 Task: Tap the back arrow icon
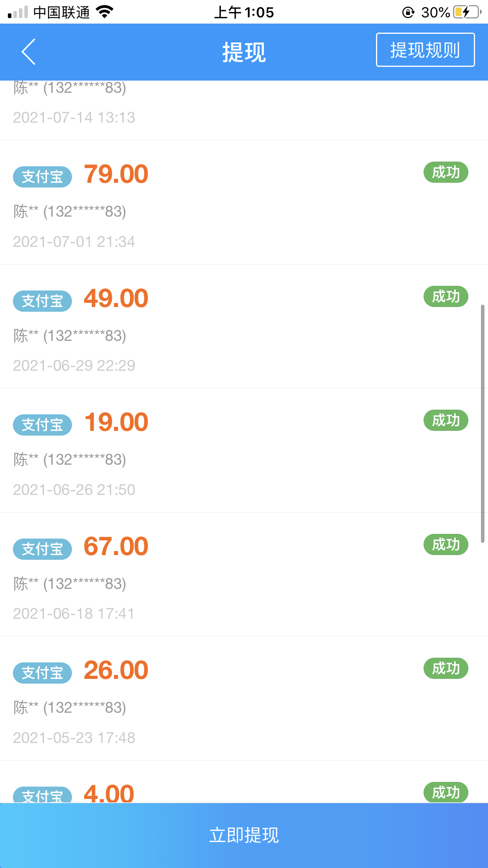coord(29,51)
